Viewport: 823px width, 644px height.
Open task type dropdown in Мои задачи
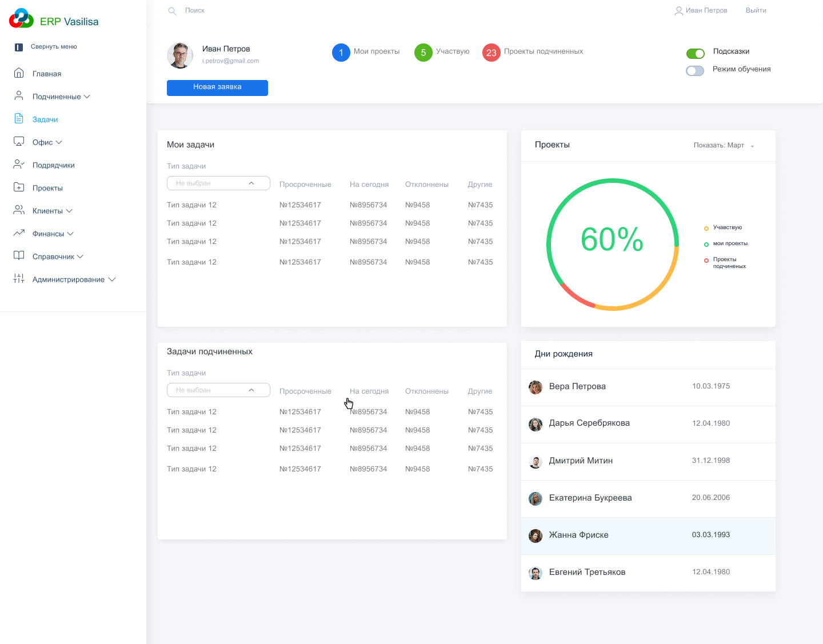point(218,183)
